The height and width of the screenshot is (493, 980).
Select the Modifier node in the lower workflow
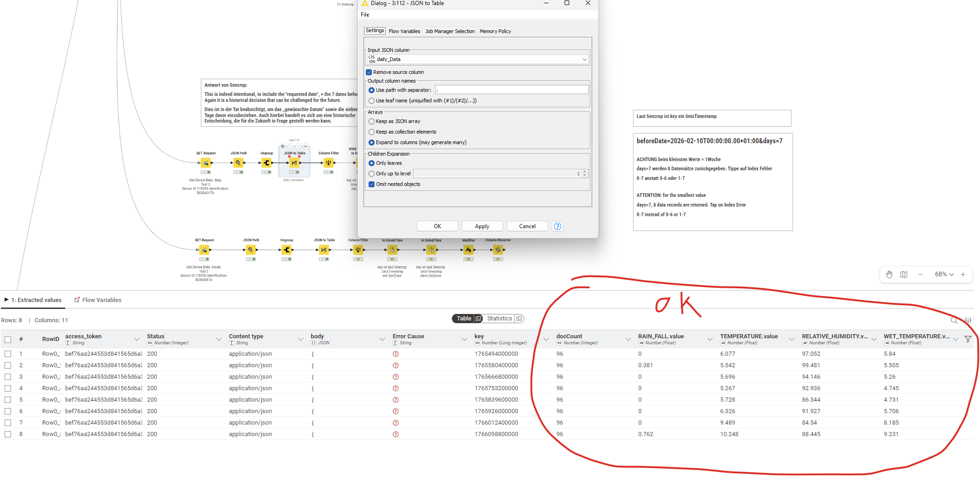coord(468,250)
